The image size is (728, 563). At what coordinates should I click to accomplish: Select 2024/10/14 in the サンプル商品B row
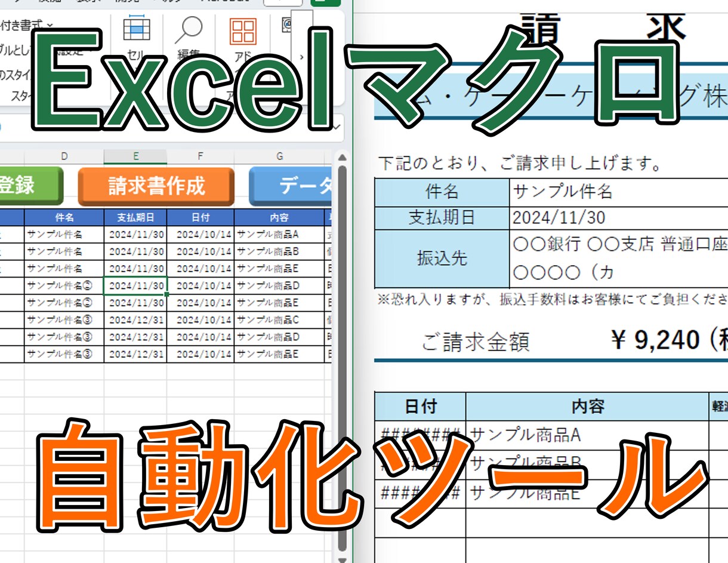200,251
